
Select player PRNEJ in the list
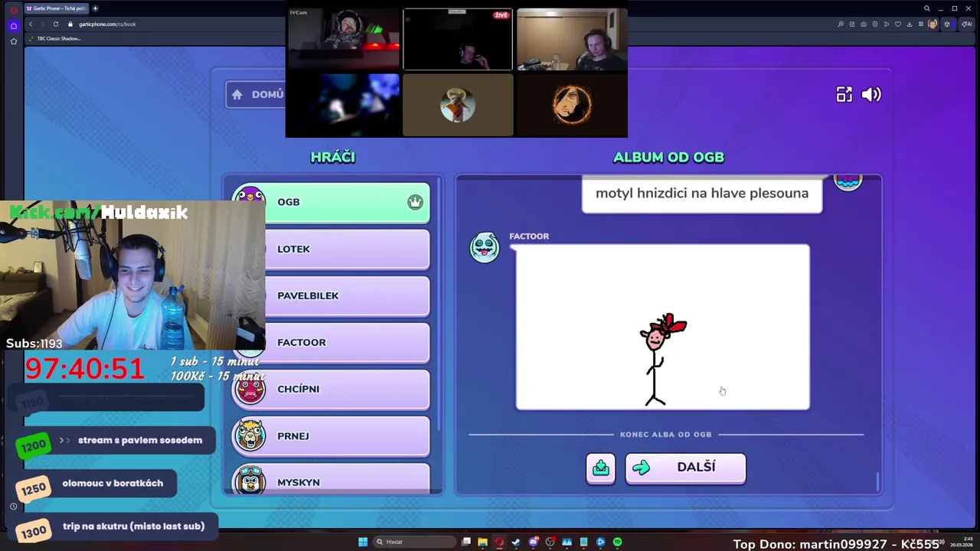coord(331,435)
